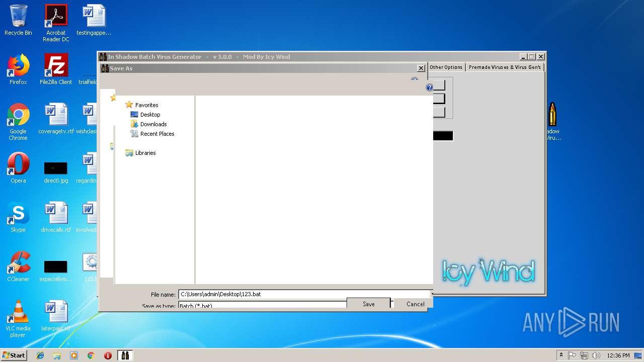
Task: Switch to Premade Viruses & Virus Gen's tab
Action: (505, 67)
